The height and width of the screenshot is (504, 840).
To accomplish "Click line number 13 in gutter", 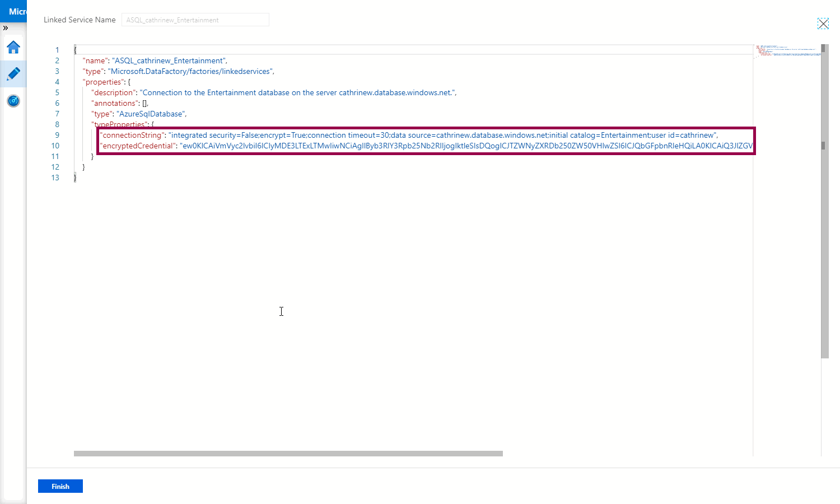I will pos(55,178).
